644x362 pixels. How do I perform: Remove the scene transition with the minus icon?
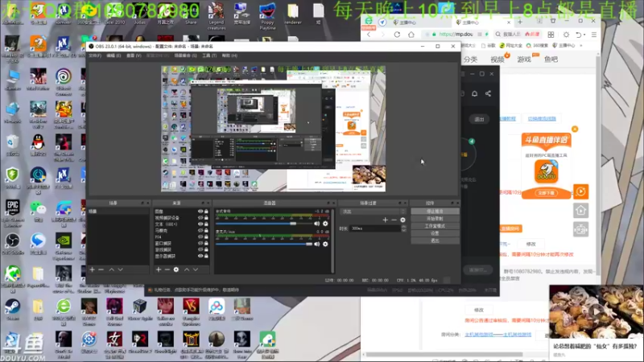[x=394, y=220]
